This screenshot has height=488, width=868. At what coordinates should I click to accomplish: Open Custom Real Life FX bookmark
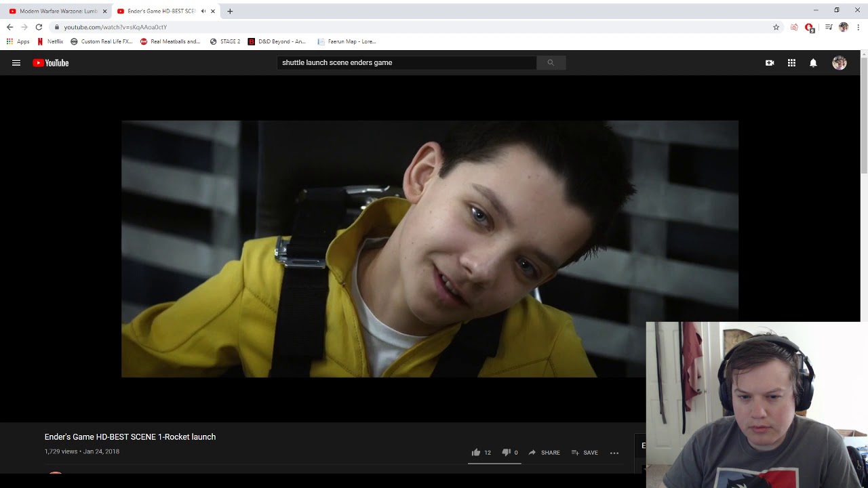point(102,41)
